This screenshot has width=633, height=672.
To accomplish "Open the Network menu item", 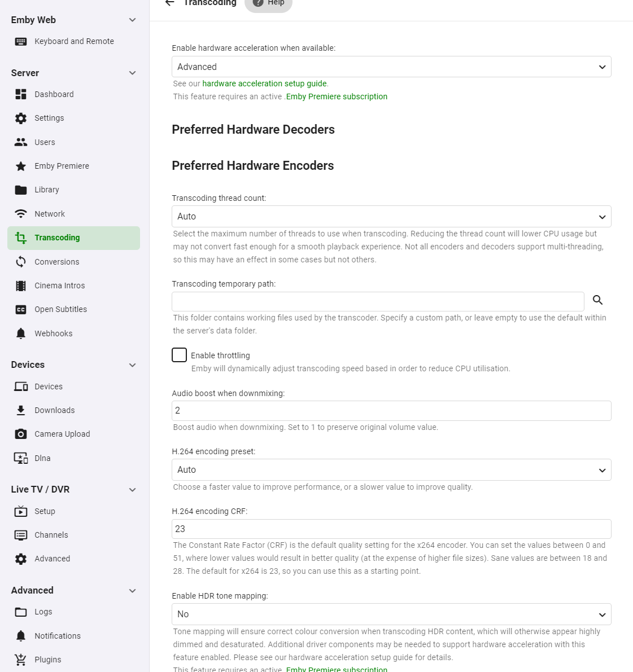I will [x=50, y=214].
